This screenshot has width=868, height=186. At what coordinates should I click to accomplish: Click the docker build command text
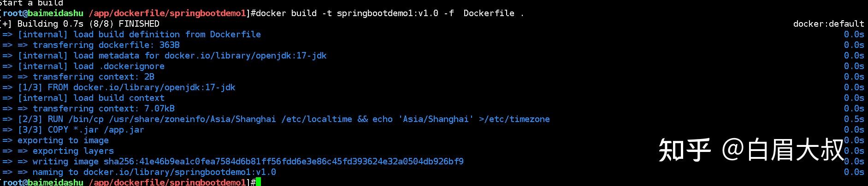pos(390,13)
